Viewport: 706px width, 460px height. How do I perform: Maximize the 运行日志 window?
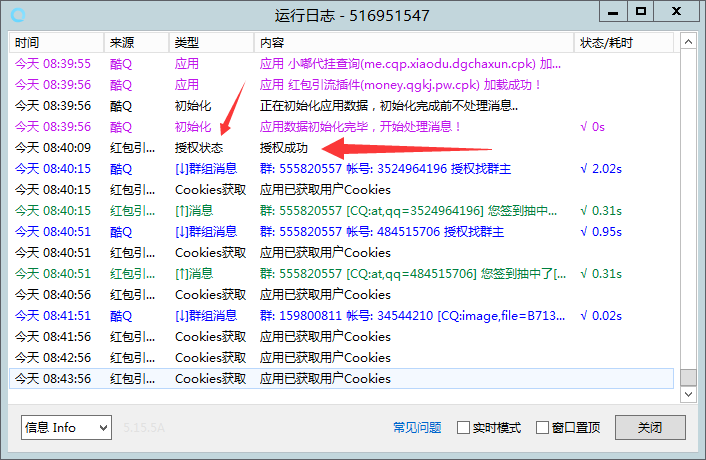click(x=641, y=12)
